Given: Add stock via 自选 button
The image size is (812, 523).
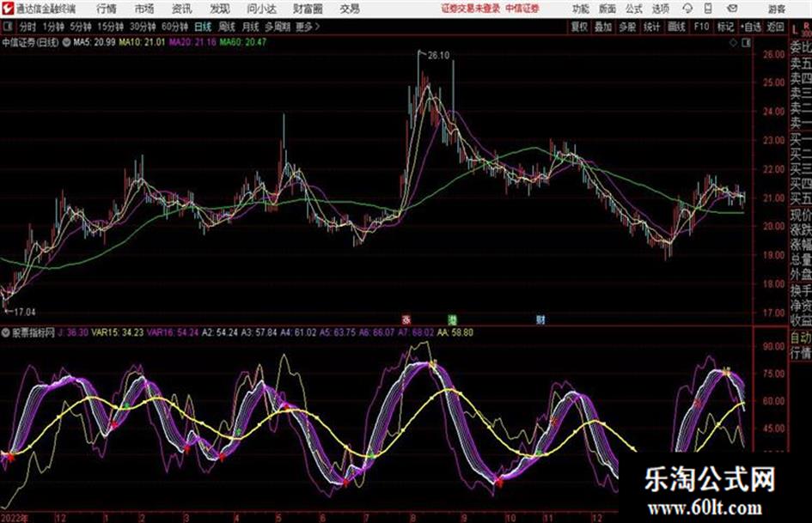Looking at the screenshot, I should [x=751, y=27].
